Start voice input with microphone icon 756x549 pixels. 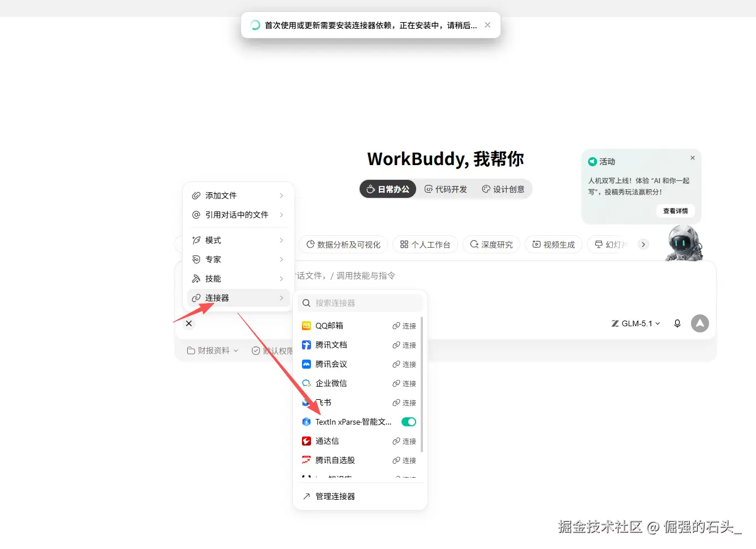677,323
